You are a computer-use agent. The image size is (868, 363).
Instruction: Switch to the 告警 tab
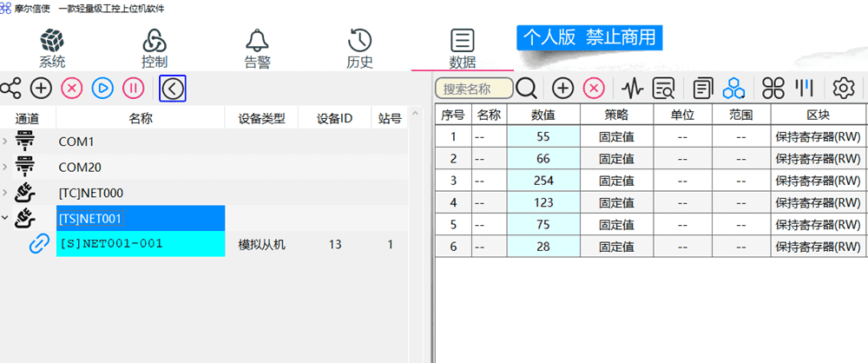click(x=257, y=49)
